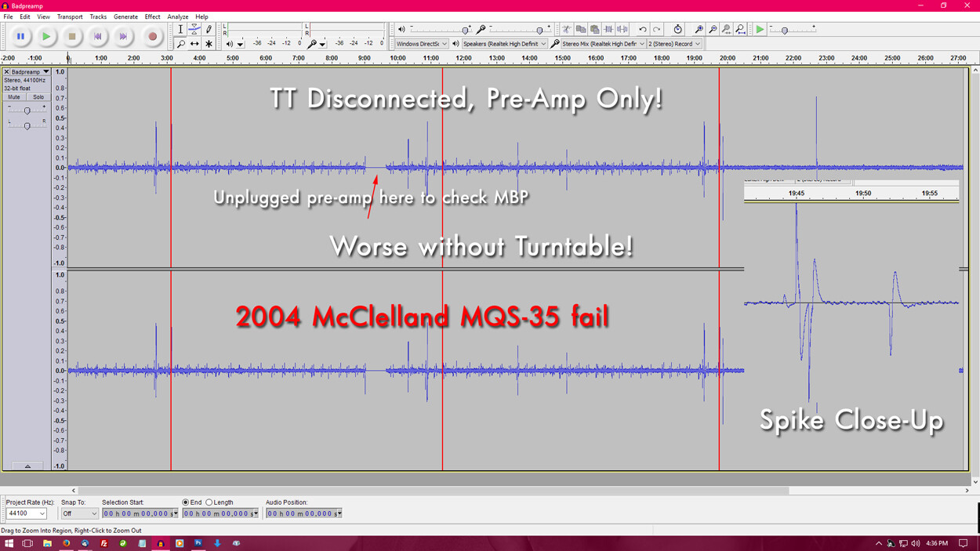Click the Audio Position time field

click(x=303, y=513)
